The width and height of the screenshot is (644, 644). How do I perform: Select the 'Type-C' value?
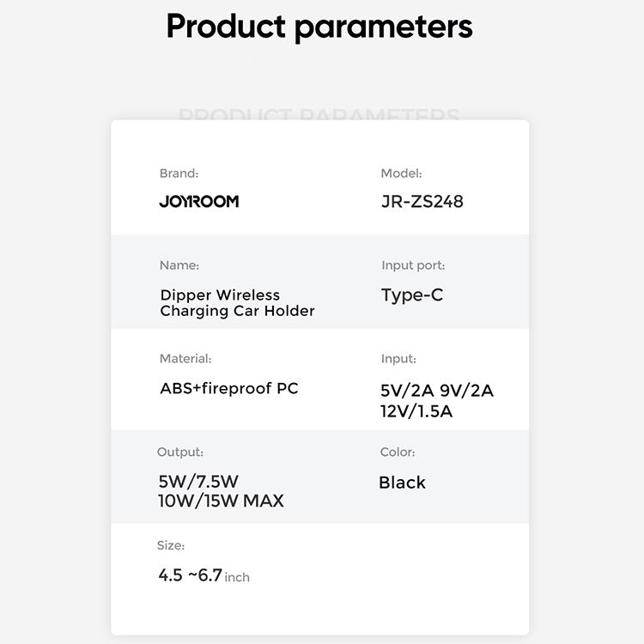[x=412, y=295]
